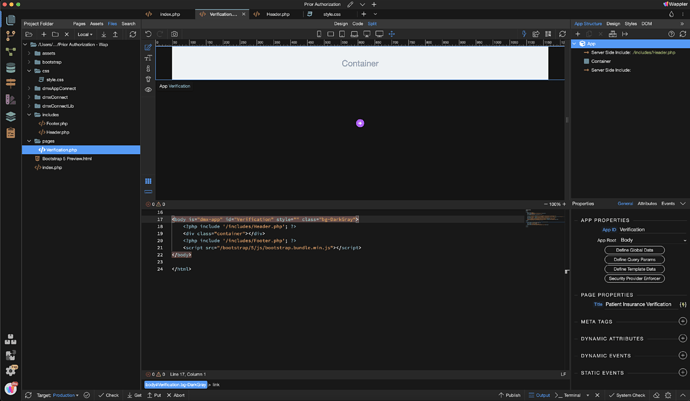Click the camera screenshot icon
The image size is (690, 401).
pos(175,34)
